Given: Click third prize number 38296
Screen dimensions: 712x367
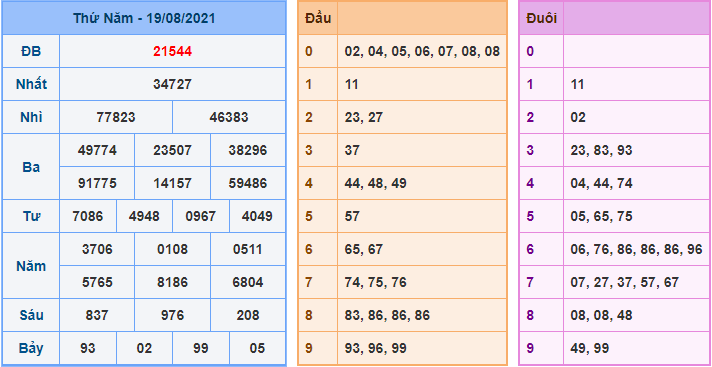Looking at the screenshot, I should tap(248, 150).
